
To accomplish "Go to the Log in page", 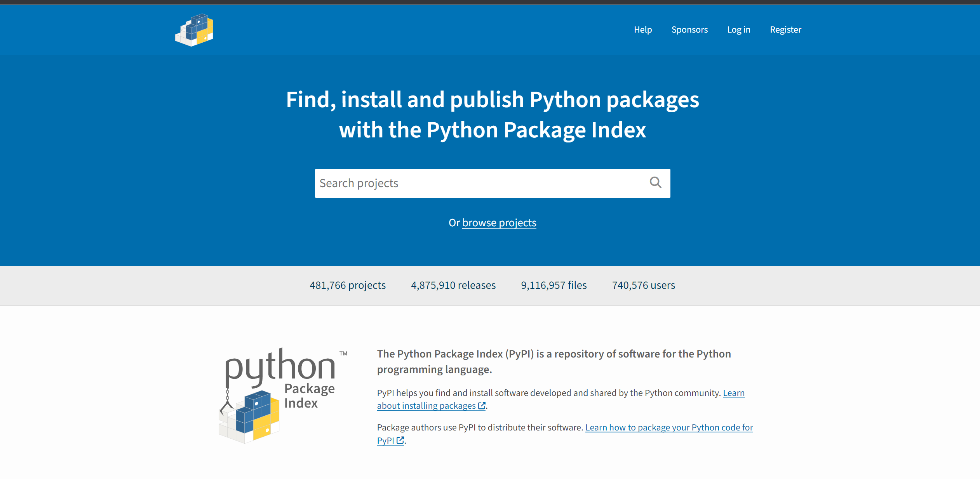I will pos(738,30).
